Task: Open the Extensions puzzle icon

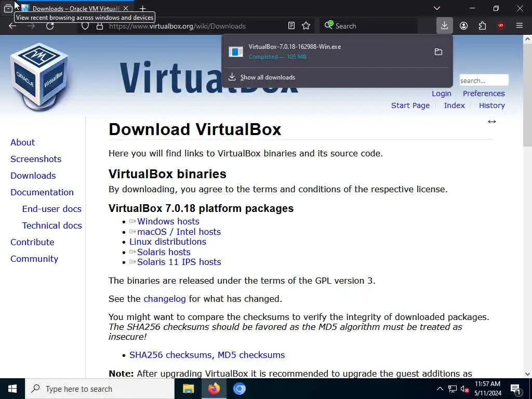Action: tap(482, 26)
